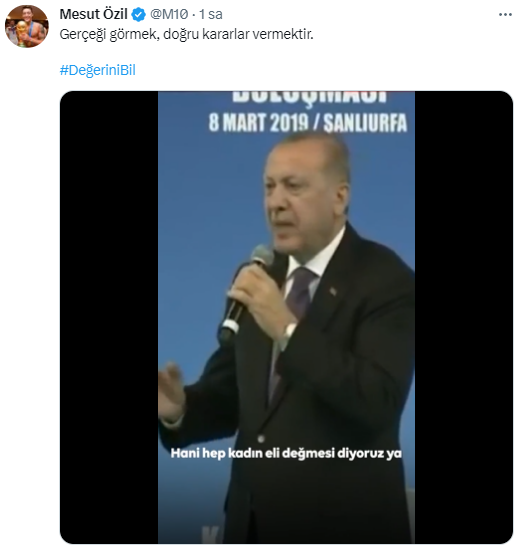Click the lapel pin on the dark suit

tap(333, 291)
